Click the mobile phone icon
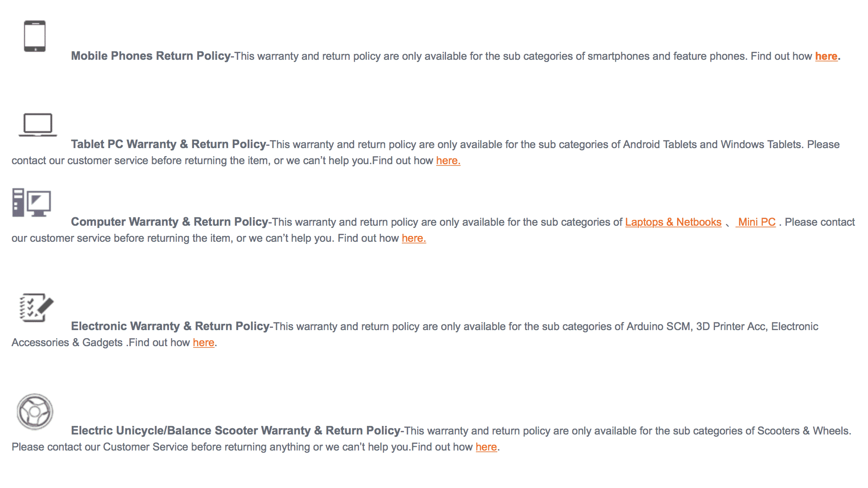Screen dimensions: 868x488 tap(35, 36)
